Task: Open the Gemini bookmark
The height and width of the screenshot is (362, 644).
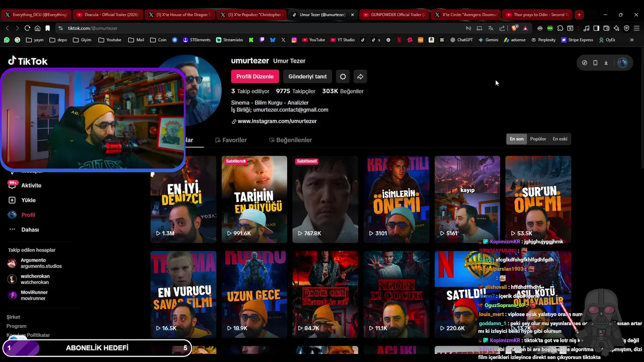Action: pos(488,40)
